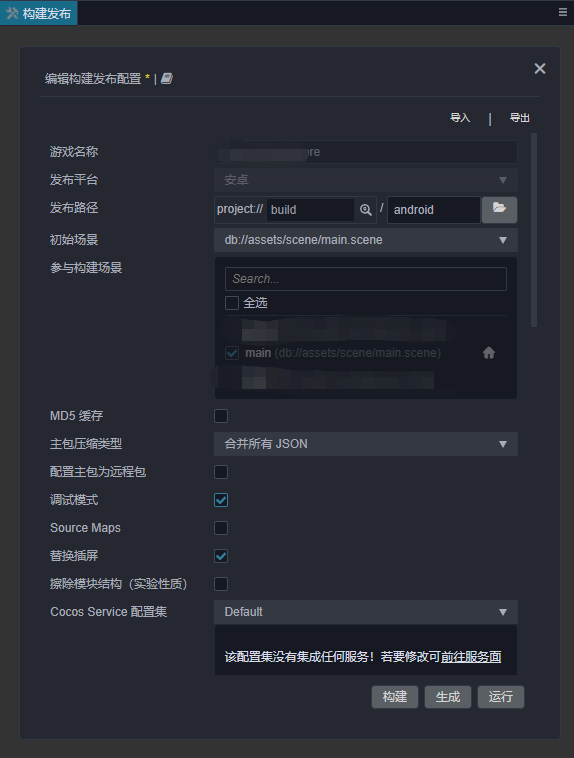Click the wrench icon on 构建发布 tab
The height and width of the screenshot is (758, 574).
coord(12,13)
